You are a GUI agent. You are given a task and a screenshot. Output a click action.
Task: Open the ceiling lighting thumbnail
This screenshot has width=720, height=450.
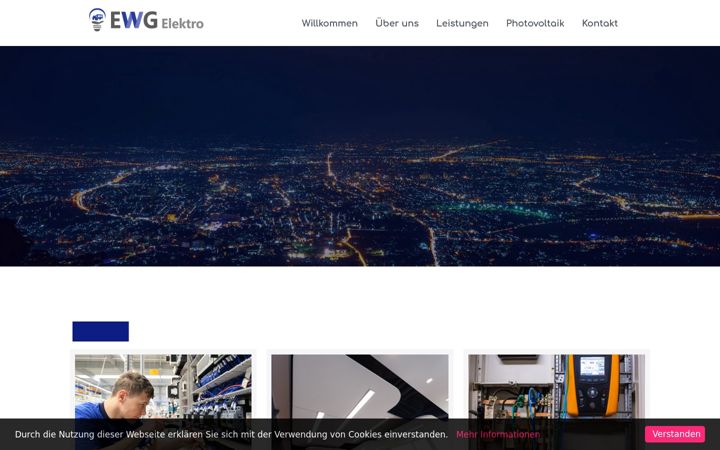(x=360, y=402)
